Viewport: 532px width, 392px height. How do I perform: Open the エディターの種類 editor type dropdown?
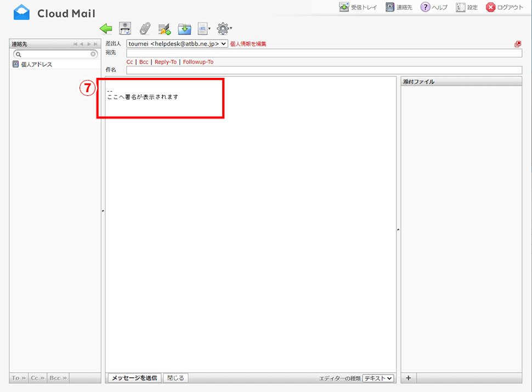point(378,378)
